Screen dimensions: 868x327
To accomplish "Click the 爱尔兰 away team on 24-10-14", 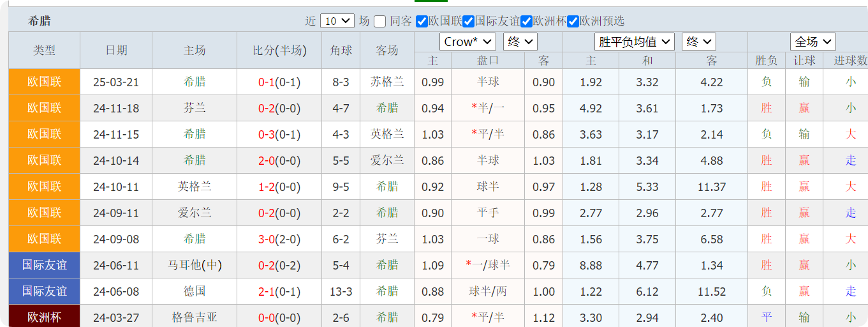I will coord(387,160).
